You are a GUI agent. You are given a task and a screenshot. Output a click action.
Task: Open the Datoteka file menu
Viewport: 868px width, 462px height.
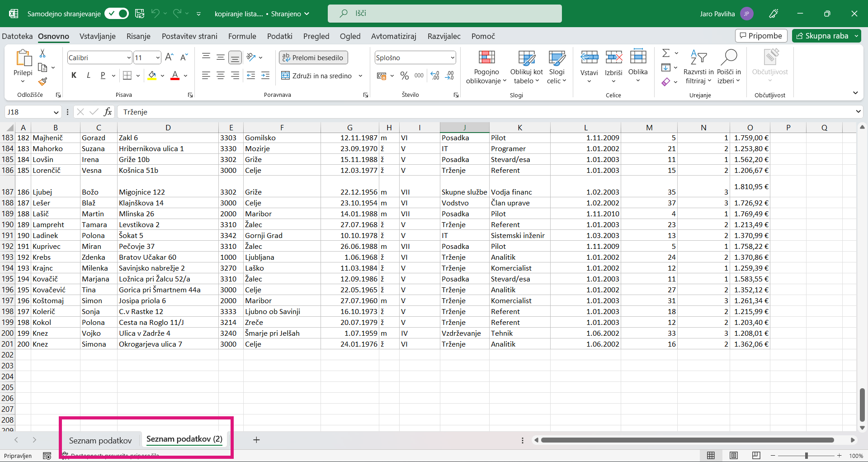(17, 36)
